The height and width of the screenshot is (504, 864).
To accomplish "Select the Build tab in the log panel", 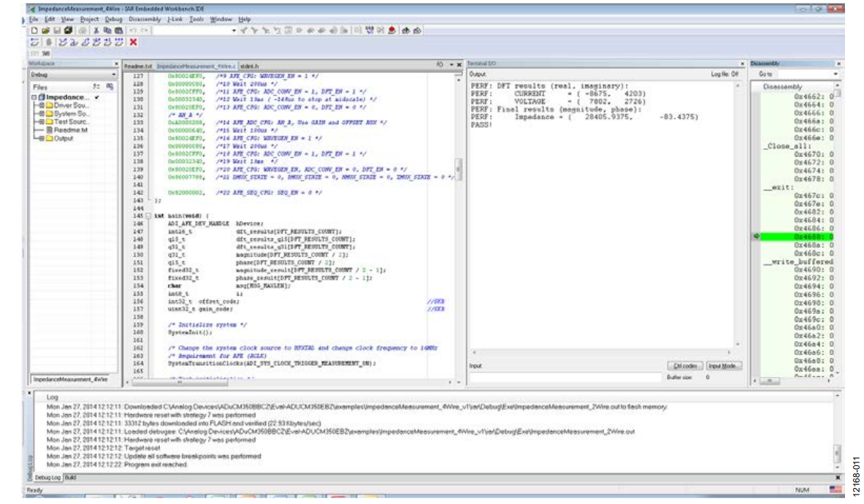I will click(x=71, y=478).
